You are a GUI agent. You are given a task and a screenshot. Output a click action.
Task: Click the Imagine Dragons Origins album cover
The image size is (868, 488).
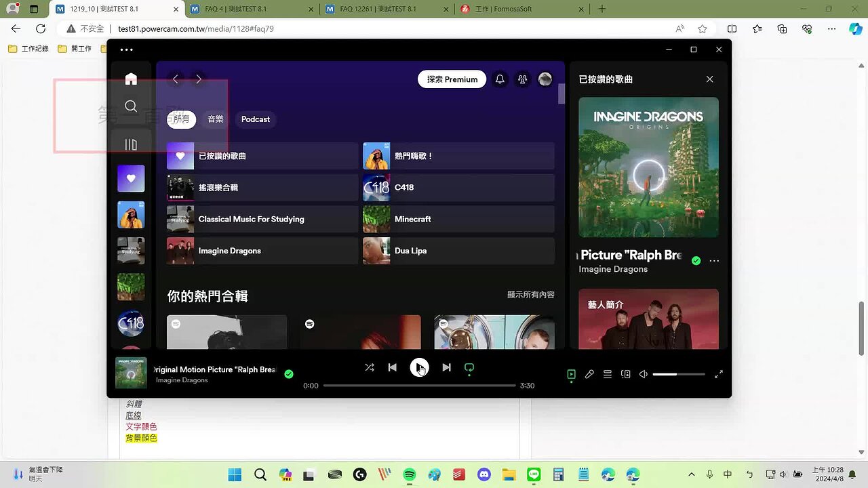click(648, 167)
